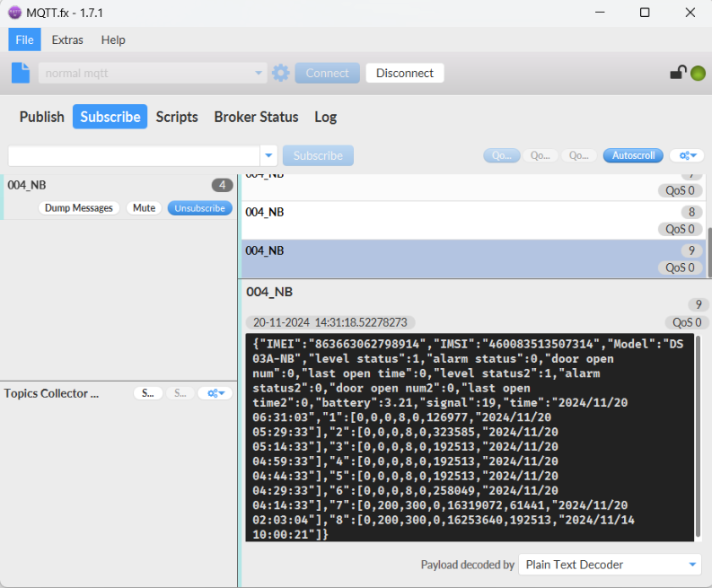Click Dump Messages for 004_NB
This screenshot has width=712, height=588.
click(78, 208)
